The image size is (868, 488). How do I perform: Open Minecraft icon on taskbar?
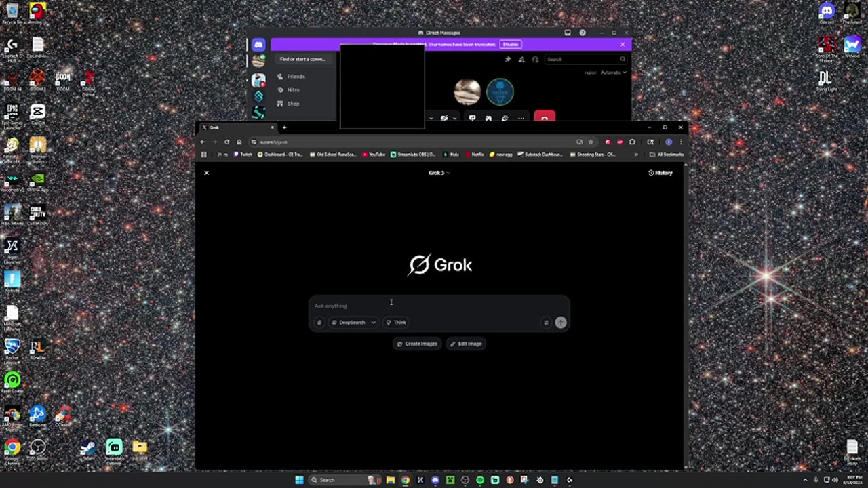tap(450, 480)
